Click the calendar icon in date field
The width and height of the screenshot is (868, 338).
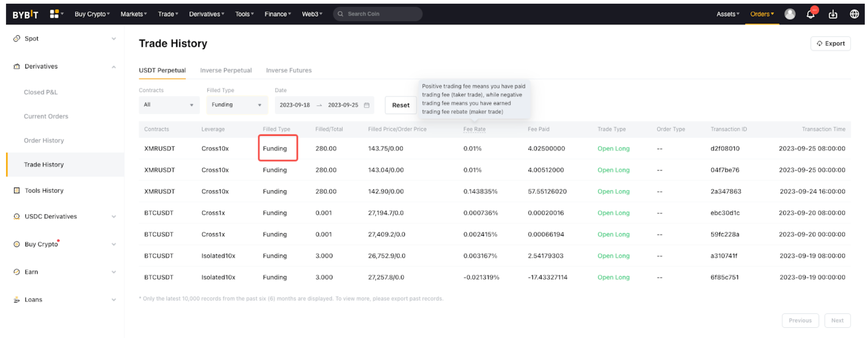[x=367, y=105]
